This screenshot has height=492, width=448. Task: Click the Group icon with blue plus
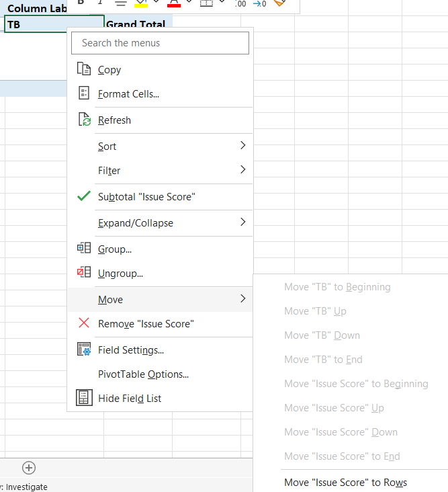(84, 248)
